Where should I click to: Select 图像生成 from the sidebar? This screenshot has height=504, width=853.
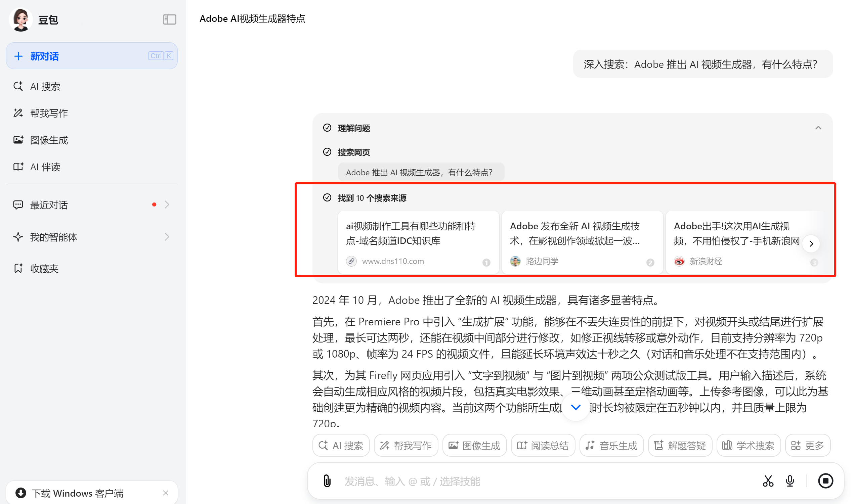(x=49, y=140)
